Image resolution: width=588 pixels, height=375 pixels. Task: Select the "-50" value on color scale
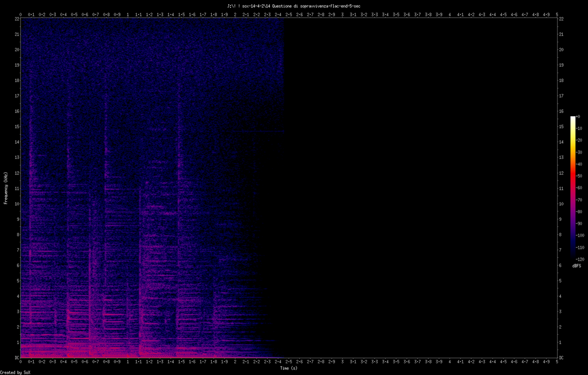(579, 176)
